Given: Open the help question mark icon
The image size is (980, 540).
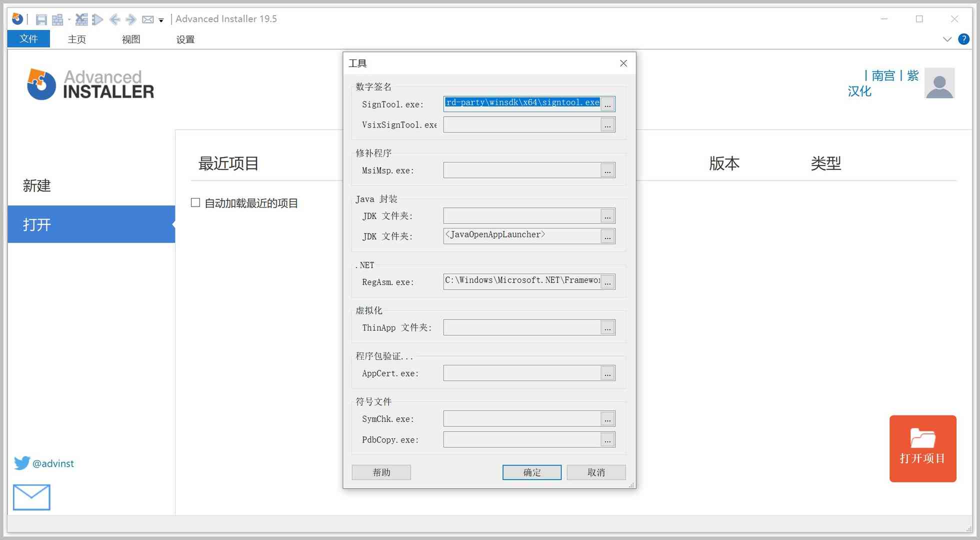Looking at the screenshot, I should [x=963, y=39].
